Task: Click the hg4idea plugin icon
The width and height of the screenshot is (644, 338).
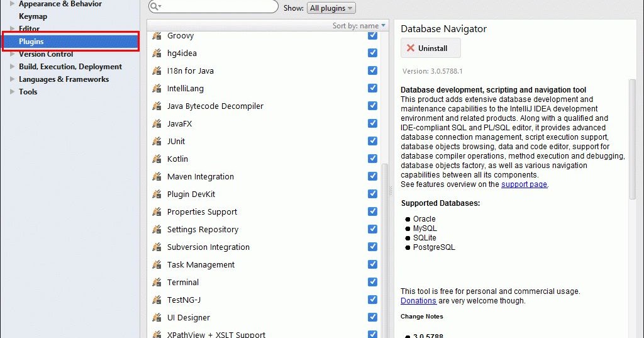Action: (157, 53)
